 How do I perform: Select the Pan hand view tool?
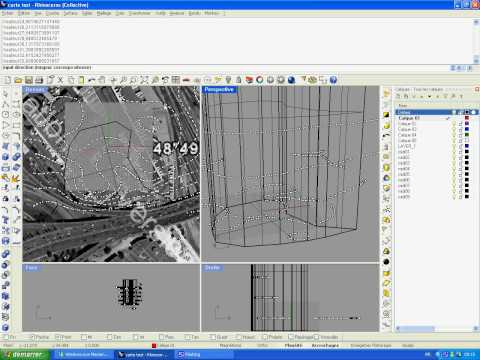(x=102, y=80)
